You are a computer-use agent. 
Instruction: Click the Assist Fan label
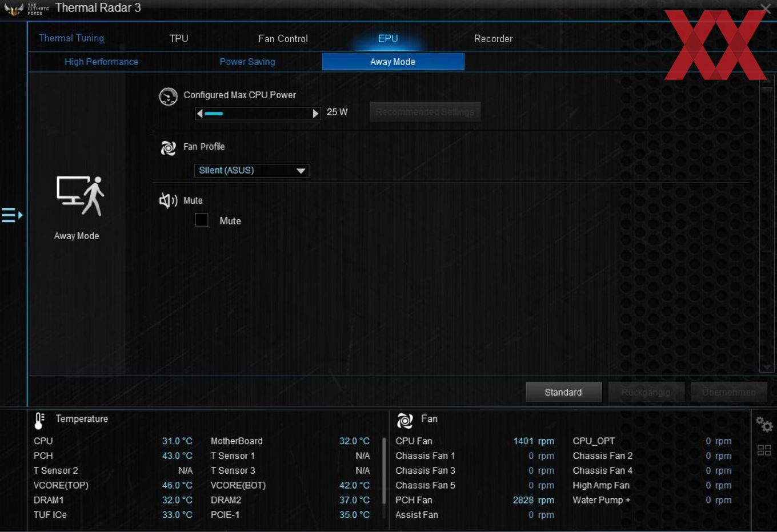point(417,514)
